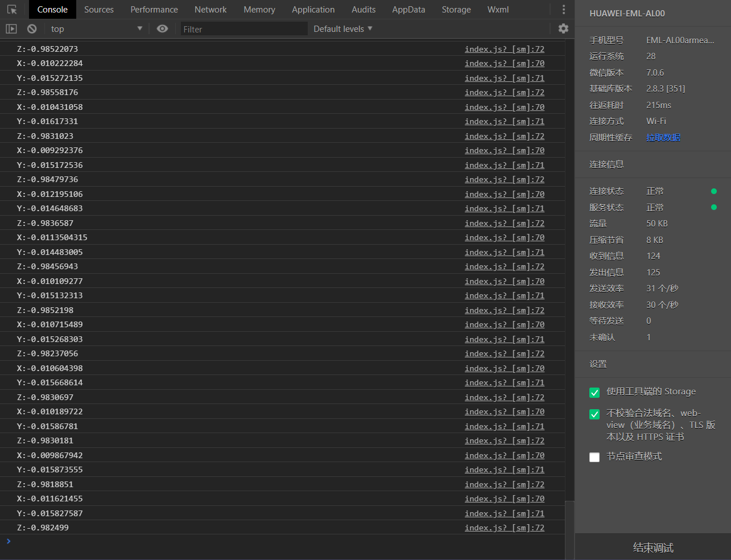
Task: Clear the console with the ban icon
Action: pyautogui.click(x=32, y=28)
